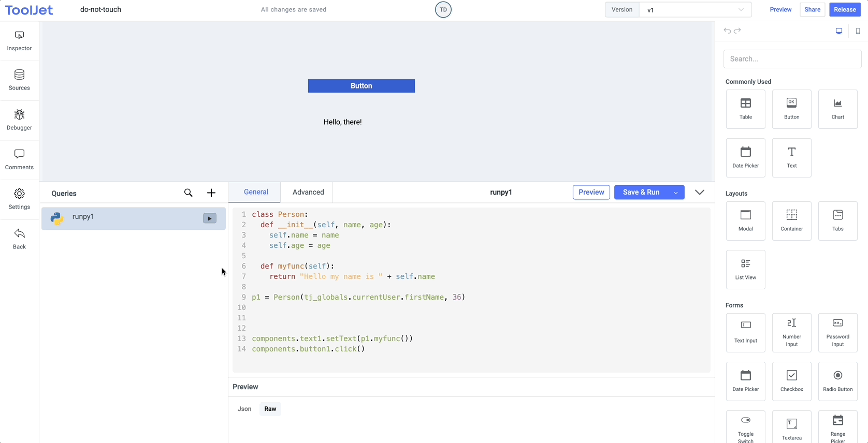The width and height of the screenshot is (868, 443).
Task: Click the redo arrow icon
Action: tap(737, 31)
